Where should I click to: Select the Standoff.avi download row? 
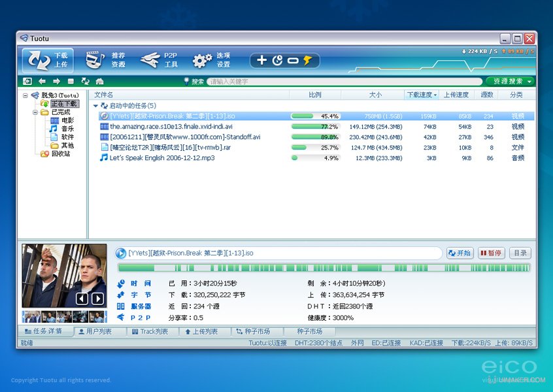click(x=317, y=137)
